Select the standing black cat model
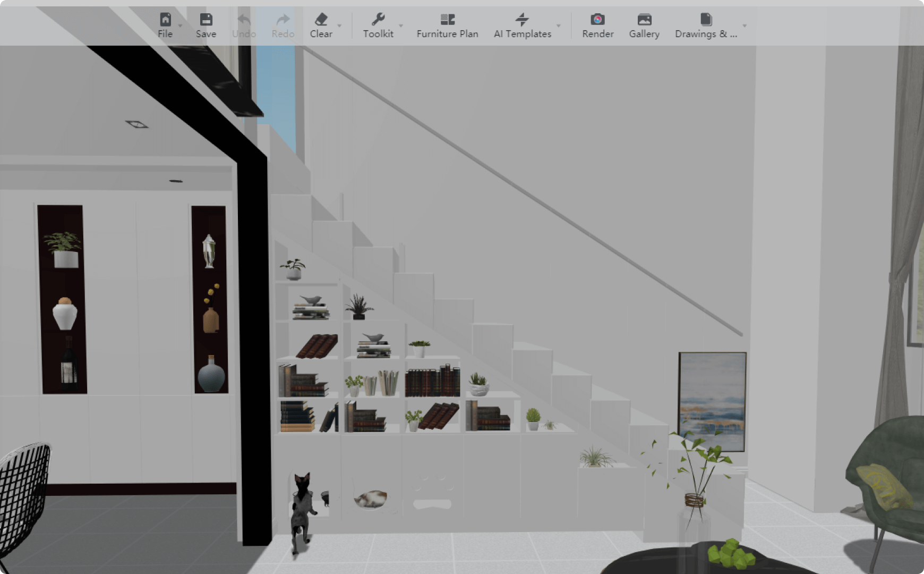 302,510
